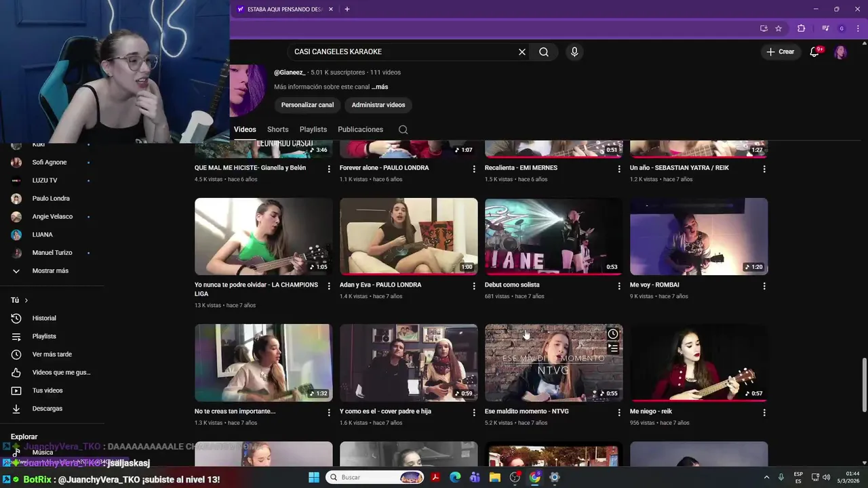Open the YouTube account avatar menu

pos(840,52)
